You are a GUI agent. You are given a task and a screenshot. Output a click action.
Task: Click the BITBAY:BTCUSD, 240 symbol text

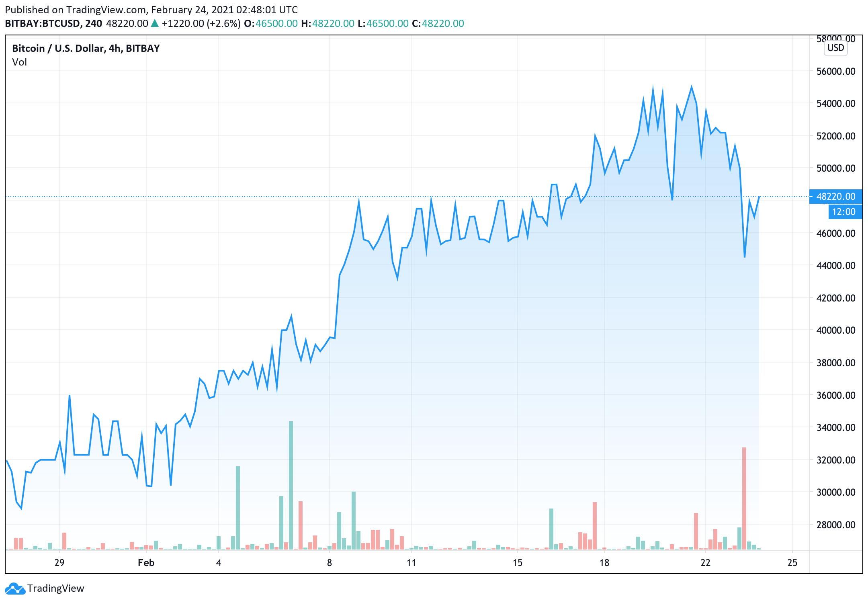[53, 23]
